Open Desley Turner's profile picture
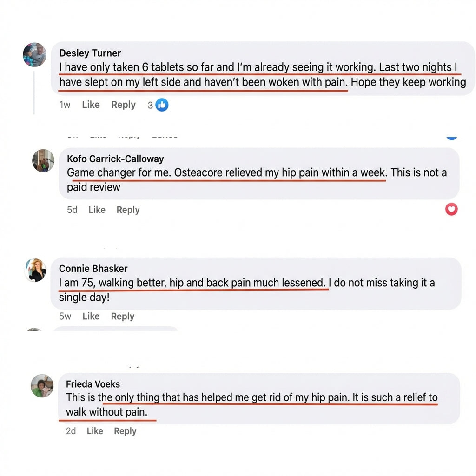The height and width of the screenshot is (476, 476). click(x=34, y=55)
